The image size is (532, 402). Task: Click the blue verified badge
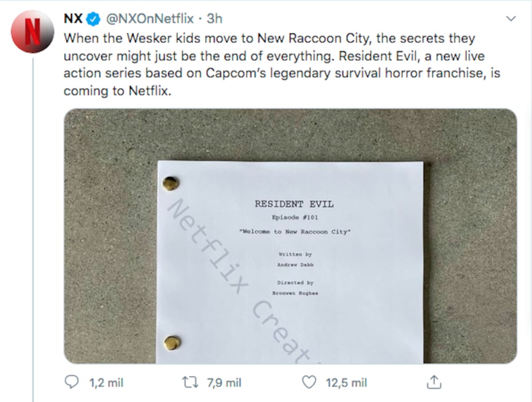pyautogui.click(x=93, y=19)
